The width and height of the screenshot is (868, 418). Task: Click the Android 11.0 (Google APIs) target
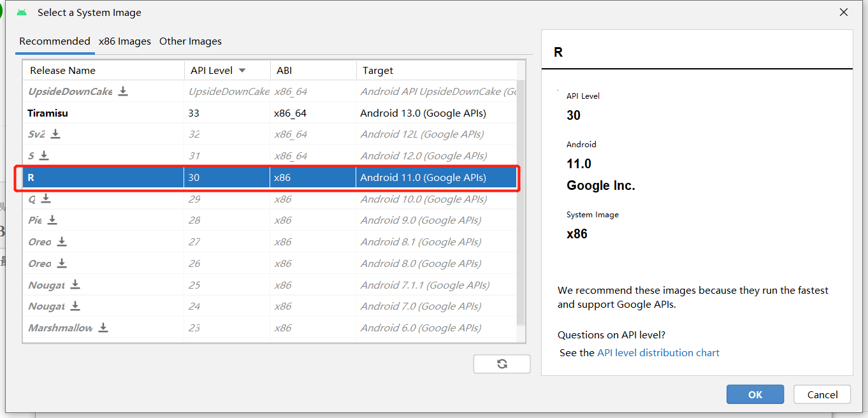pos(423,177)
